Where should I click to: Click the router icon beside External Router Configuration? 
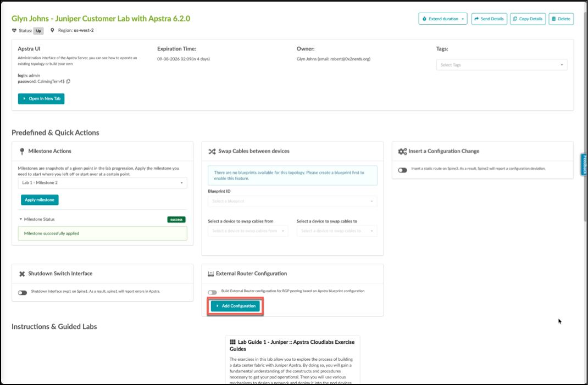tap(211, 274)
